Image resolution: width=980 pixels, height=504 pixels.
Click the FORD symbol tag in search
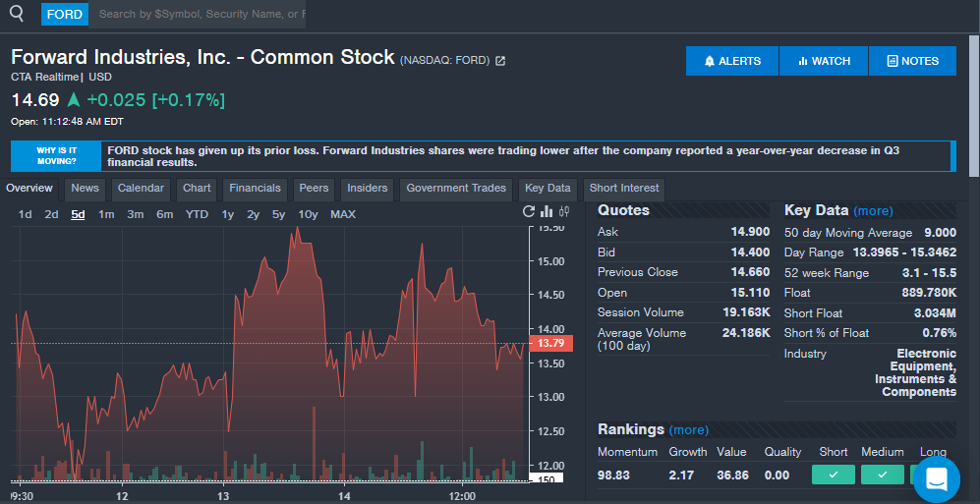[x=65, y=14]
